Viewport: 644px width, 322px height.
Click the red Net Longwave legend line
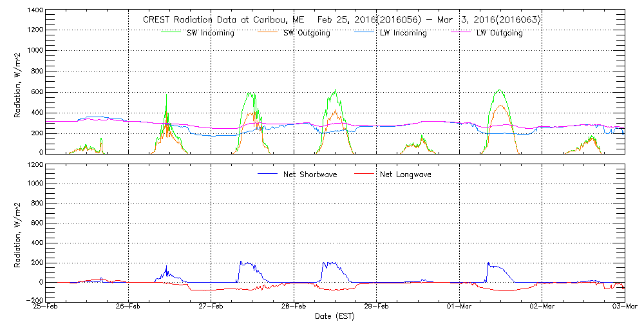pos(363,174)
